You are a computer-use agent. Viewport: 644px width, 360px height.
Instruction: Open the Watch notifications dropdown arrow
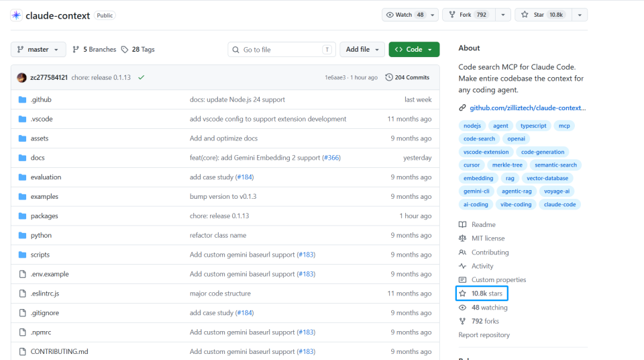[x=433, y=15]
